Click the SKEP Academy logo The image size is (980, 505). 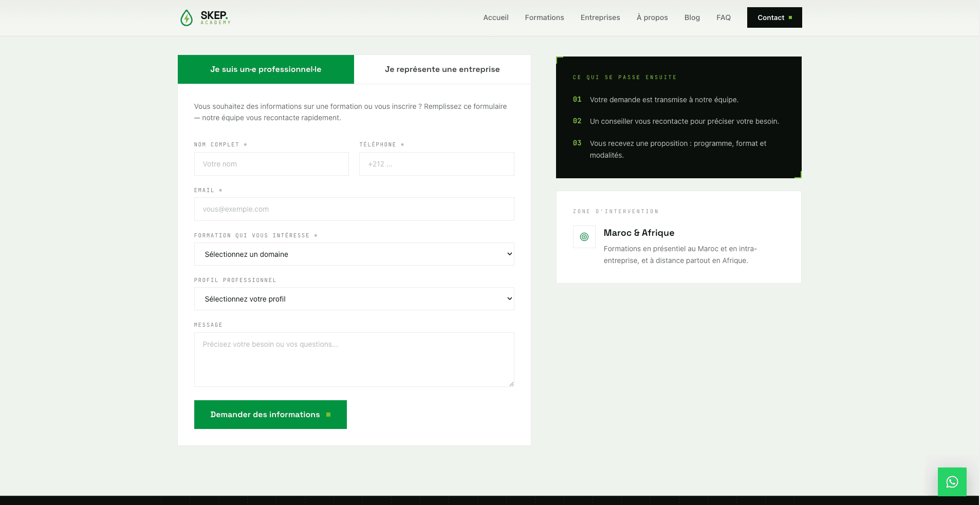click(205, 17)
